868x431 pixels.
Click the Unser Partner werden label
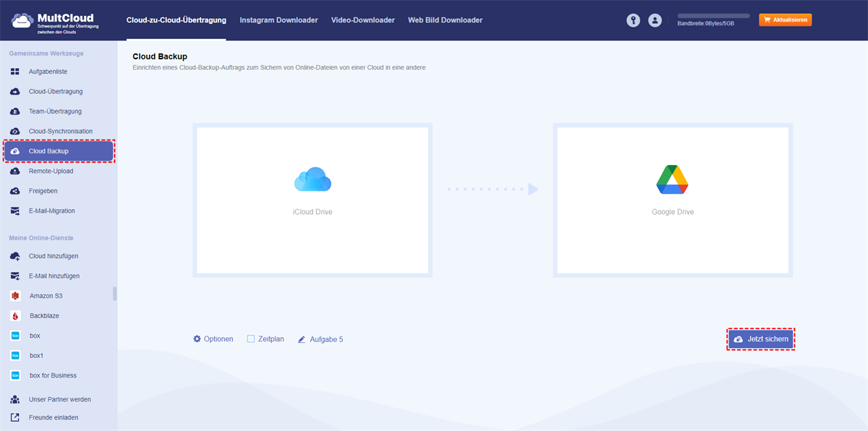60,399
